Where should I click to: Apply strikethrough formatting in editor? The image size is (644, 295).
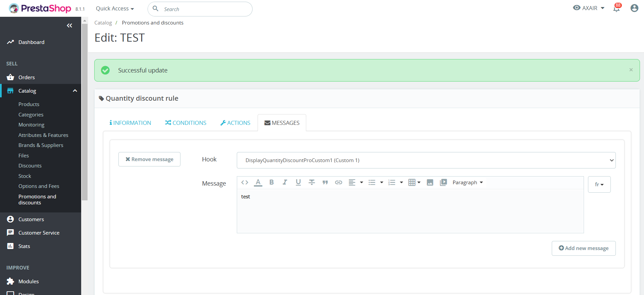coord(312,183)
